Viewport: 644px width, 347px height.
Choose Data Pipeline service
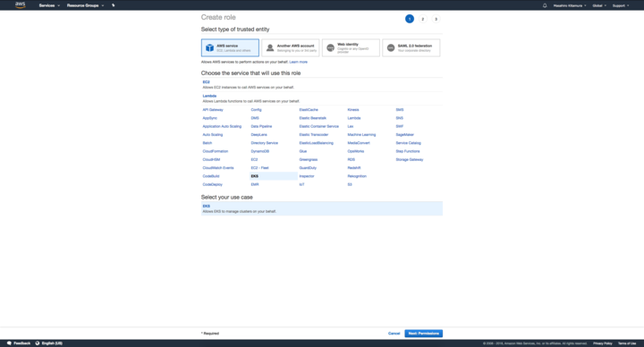click(261, 126)
